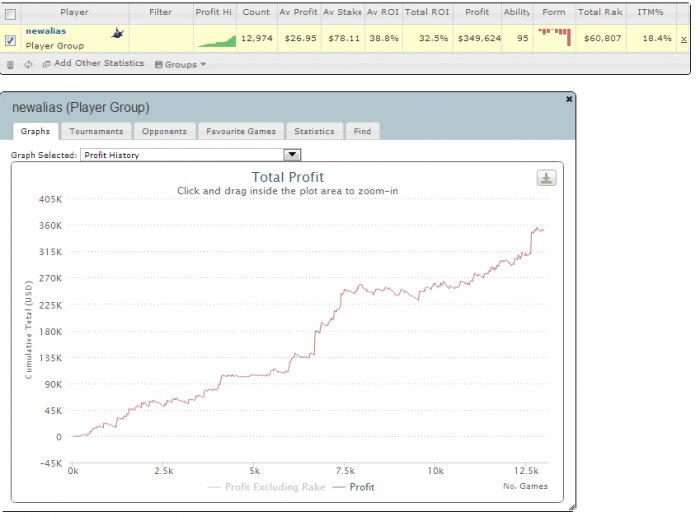The image size is (700, 516).
Task: Sort by the Total ROI column header
Action: tap(427, 12)
